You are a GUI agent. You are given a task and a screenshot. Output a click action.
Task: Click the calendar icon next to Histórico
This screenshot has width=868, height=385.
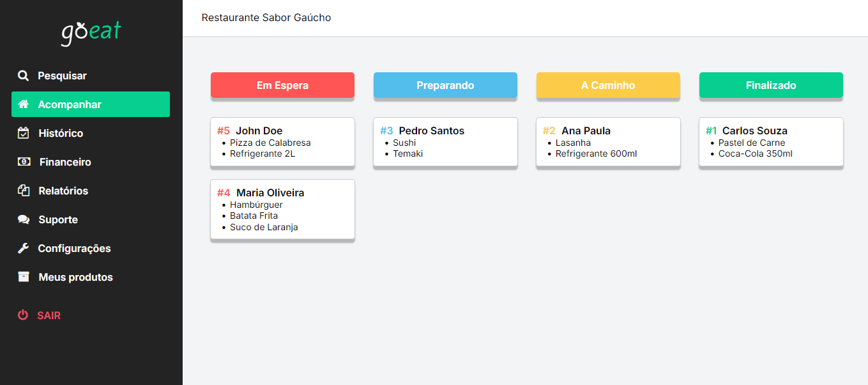coord(23,133)
